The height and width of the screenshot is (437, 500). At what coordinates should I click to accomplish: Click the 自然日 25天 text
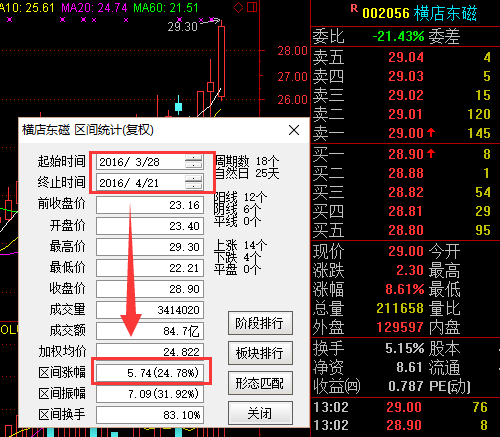247,173
